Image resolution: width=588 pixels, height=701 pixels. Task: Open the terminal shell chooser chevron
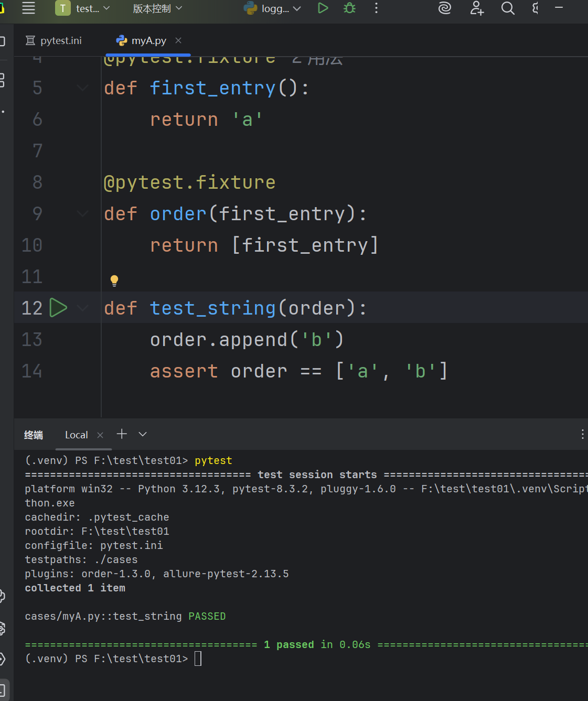coord(143,434)
